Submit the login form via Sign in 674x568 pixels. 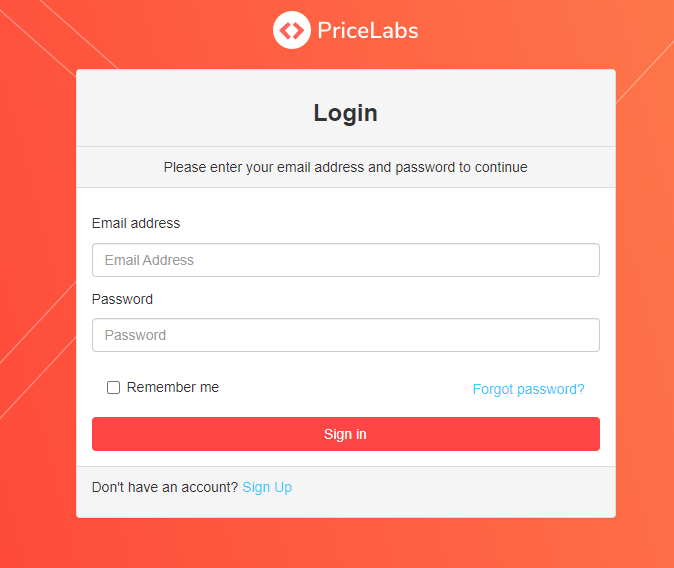pyautogui.click(x=346, y=434)
